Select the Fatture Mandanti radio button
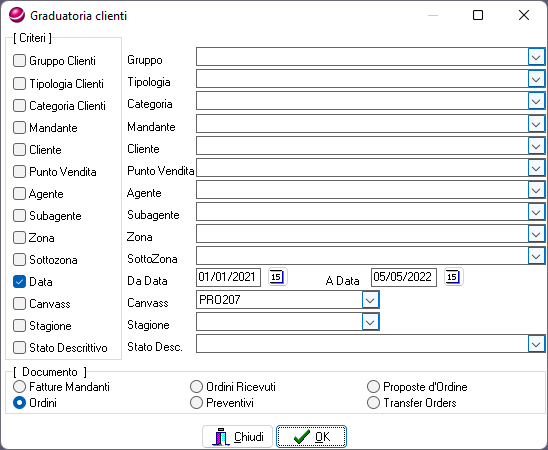This screenshot has width=548, height=450. pos(19,387)
